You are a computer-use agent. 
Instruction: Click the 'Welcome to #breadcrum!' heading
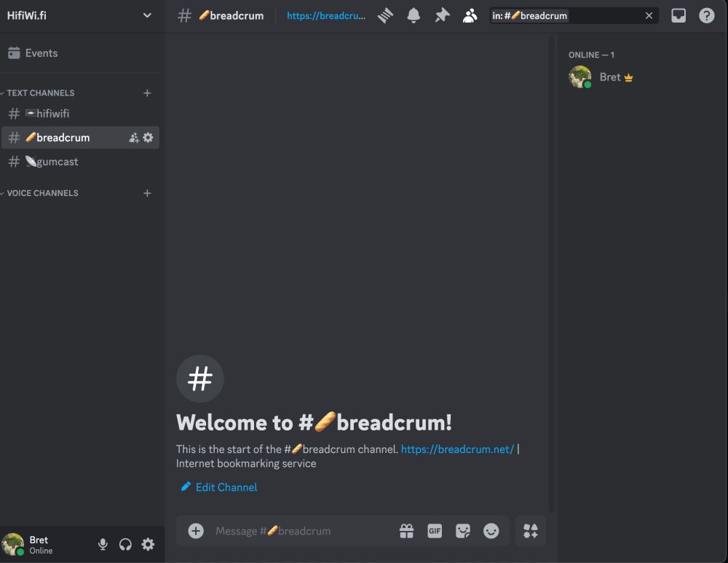pyautogui.click(x=314, y=422)
